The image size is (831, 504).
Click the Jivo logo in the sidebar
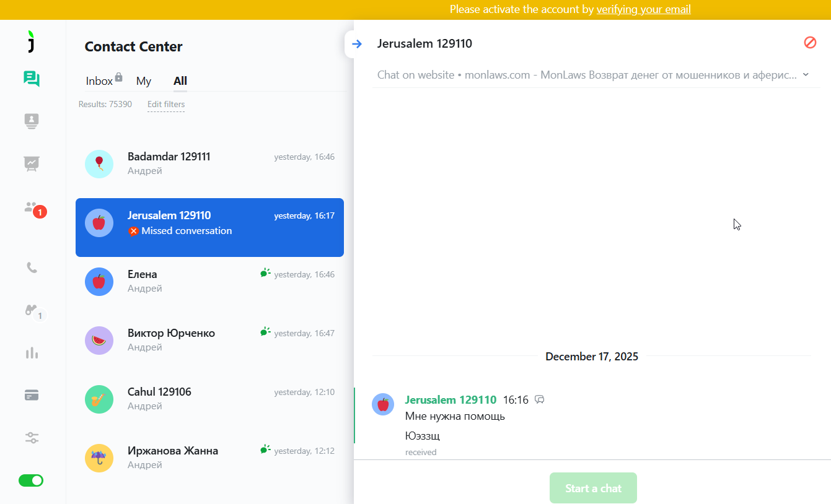click(31, 41)
